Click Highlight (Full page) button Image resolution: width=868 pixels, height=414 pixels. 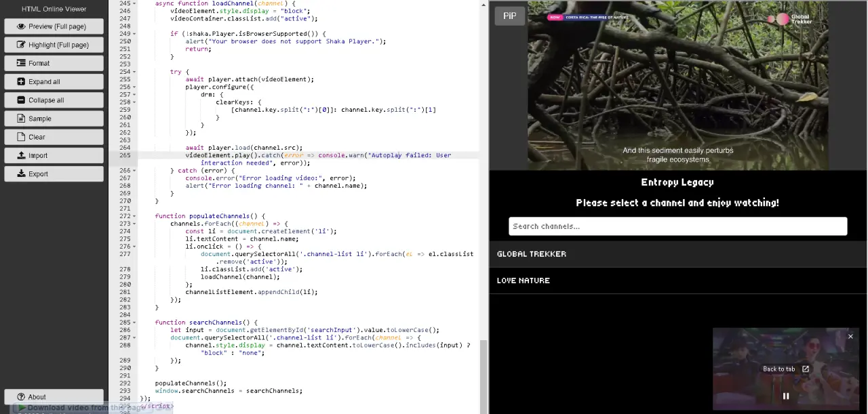click(54, 45)
